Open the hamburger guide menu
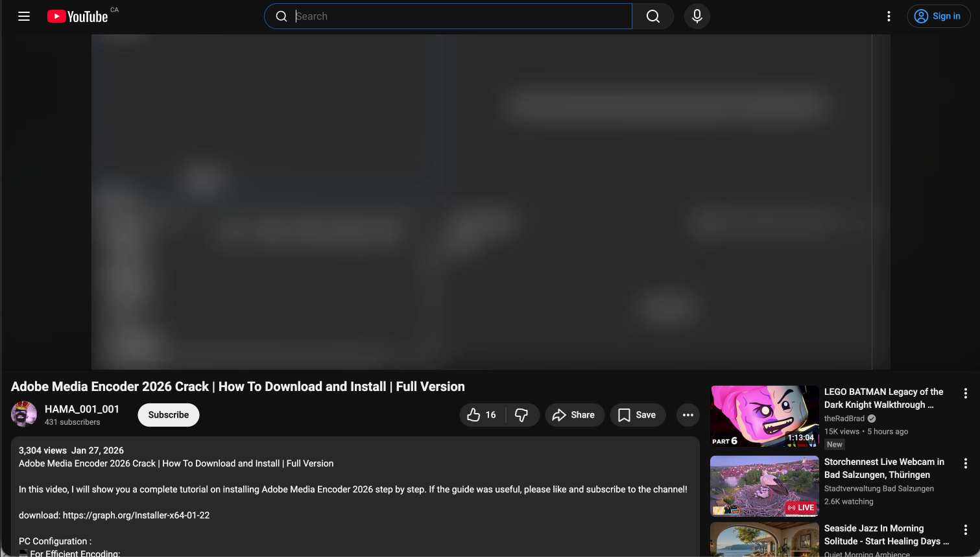Image resolution: width=980 pixels, height=557 pixels. point(24,16)
